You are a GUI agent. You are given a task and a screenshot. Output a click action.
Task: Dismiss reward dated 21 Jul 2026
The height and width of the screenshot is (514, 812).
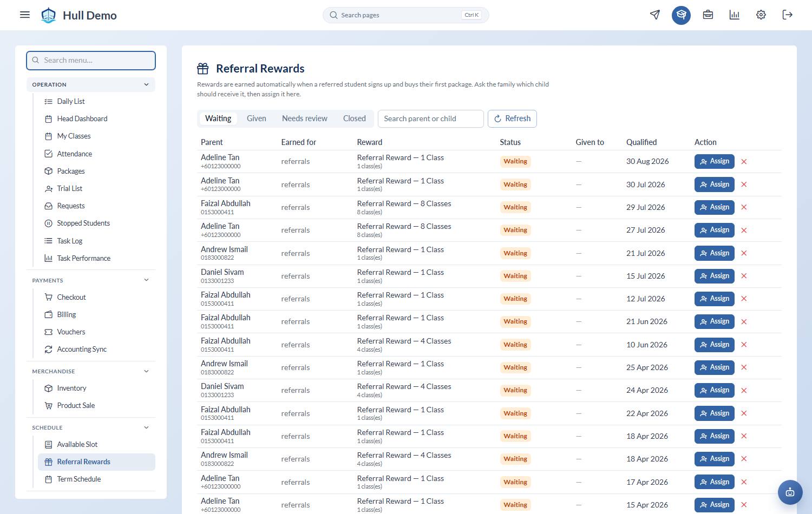pyautogui.click(x=744, y=253)
